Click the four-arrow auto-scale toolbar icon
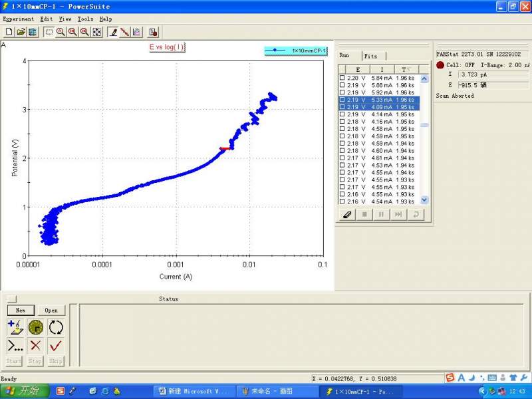The height and width of the screenshot is (399, 532). click(x=96, y=32)
